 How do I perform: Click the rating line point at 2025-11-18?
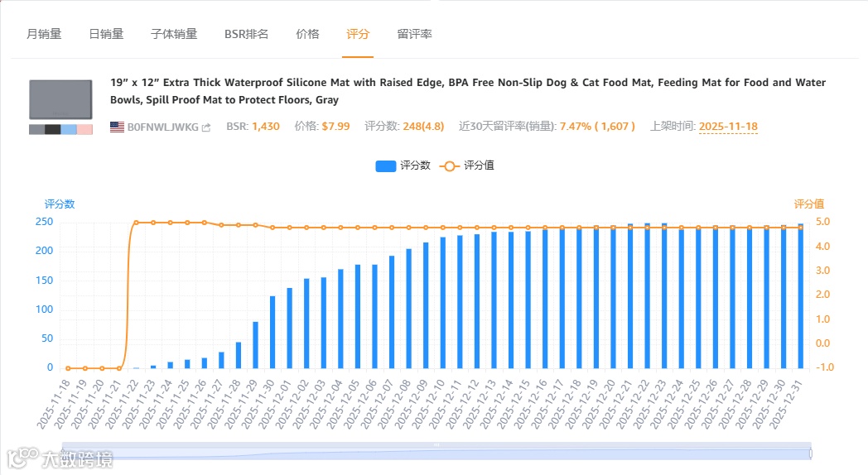[68, 368]
